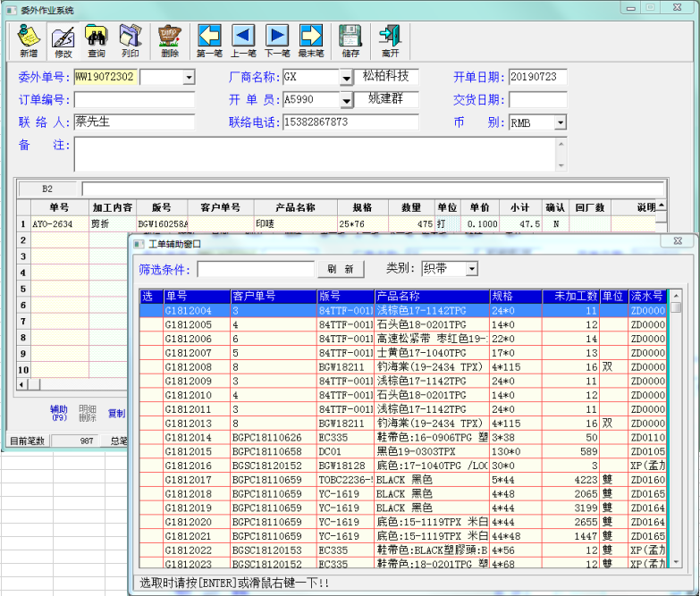Screen dimensions: 700x596
Task: Select row G1812022 in work order list
Action: point(403,550)
